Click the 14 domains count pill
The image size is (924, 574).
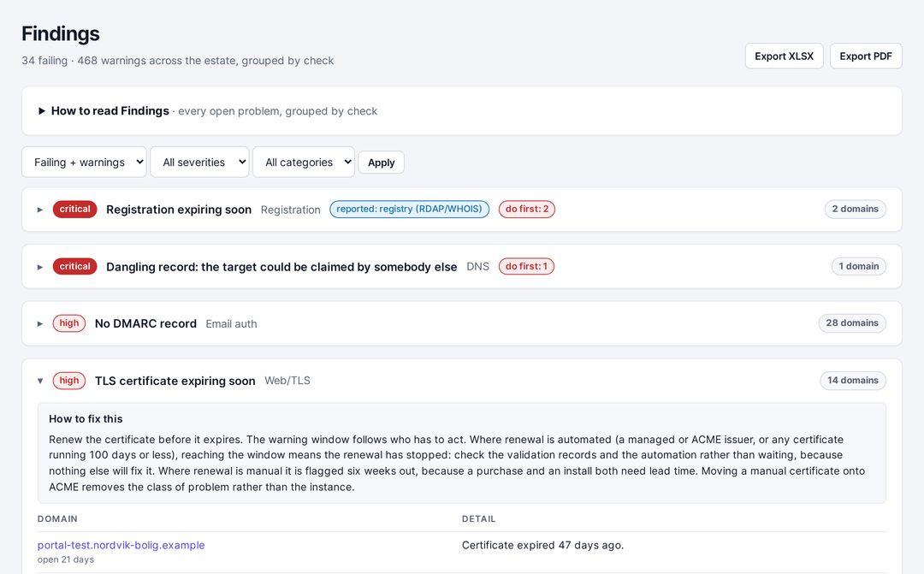[x=853, y=381]
